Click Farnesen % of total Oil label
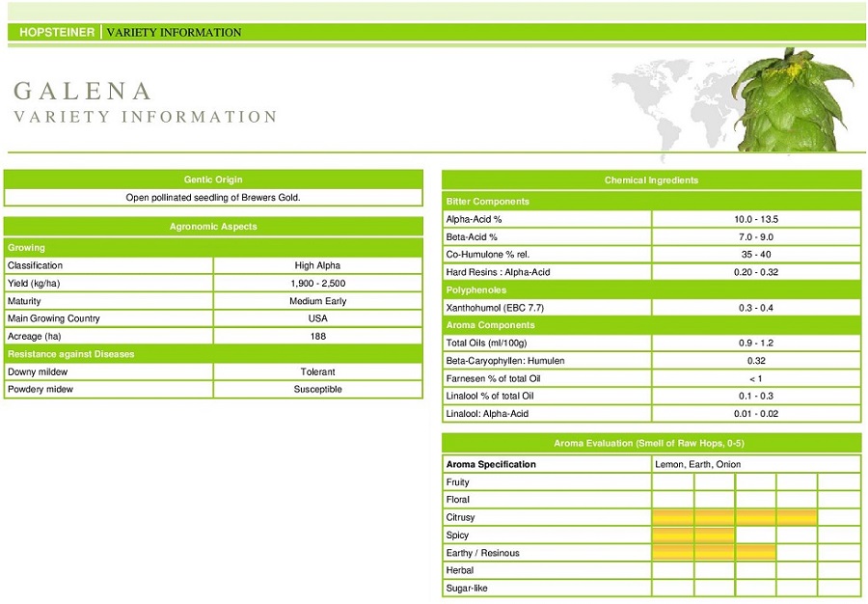Screen dimensions: 868x604 [x=493, y=378]
